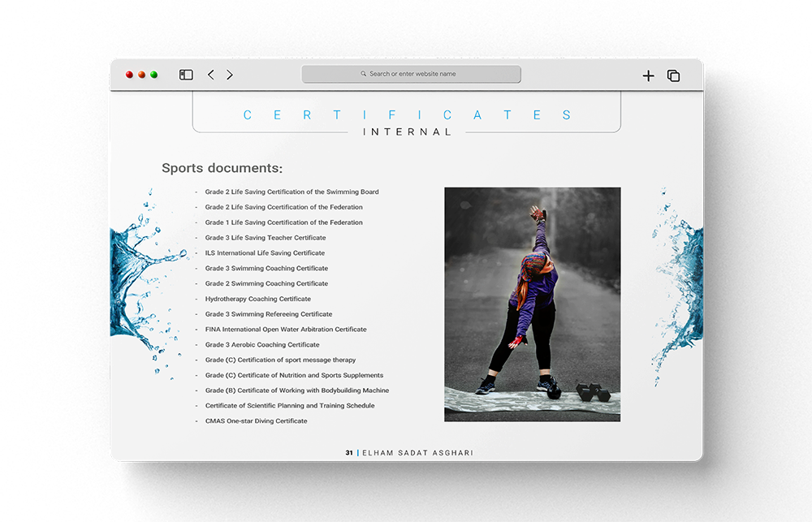The image size is (812, 522).
Task: Select the CERTIFICATES heading
Action: coord(407,115)
